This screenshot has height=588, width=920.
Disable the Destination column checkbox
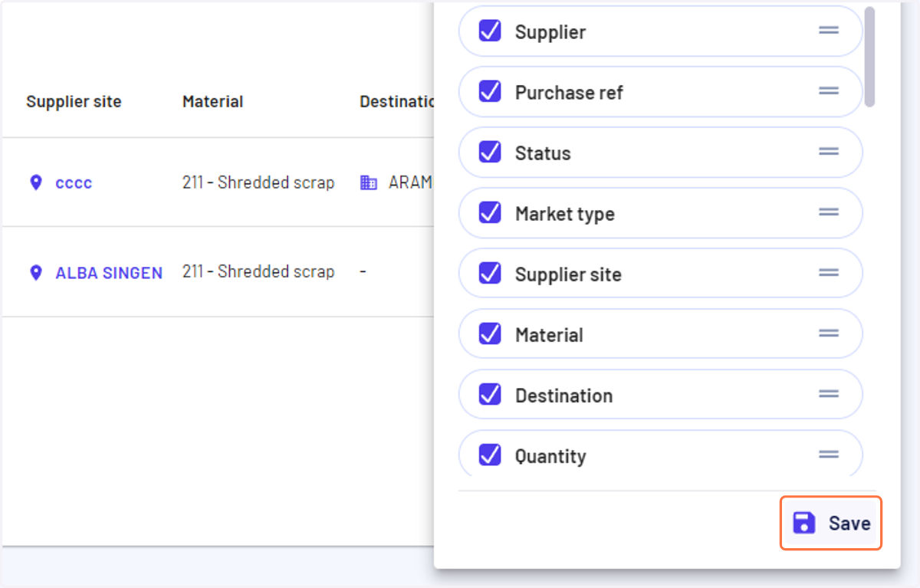[490, 394]
